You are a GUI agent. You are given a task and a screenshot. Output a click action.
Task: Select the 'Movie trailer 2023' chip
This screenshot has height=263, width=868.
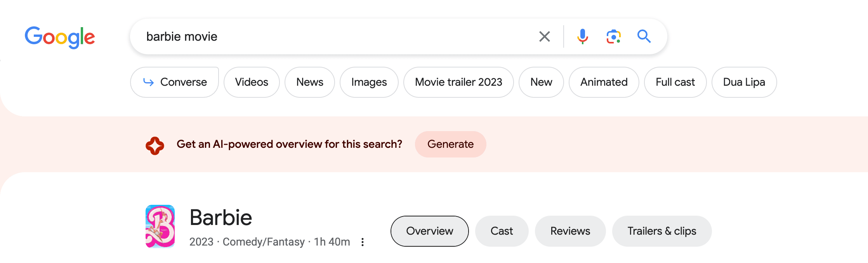(x=458, y=82)
